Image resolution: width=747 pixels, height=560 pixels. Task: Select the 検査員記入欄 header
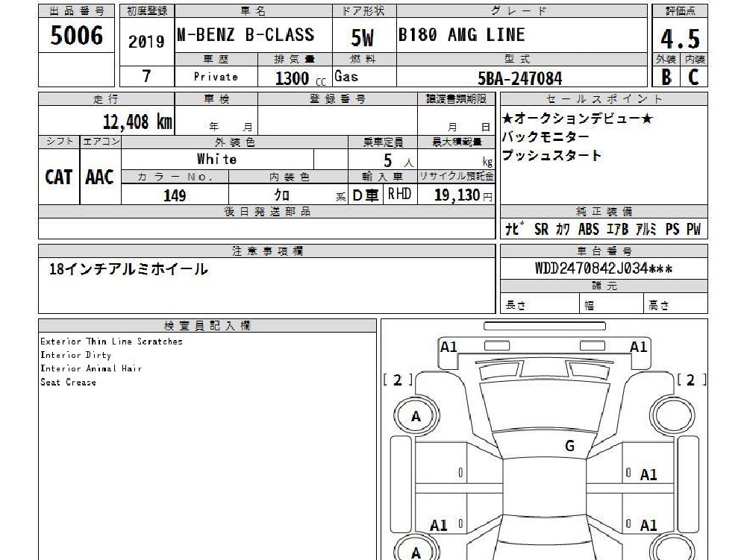207,326
